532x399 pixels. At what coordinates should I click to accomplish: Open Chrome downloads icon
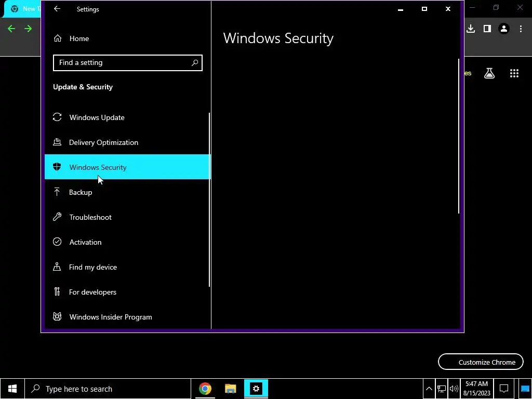[471, 29]
